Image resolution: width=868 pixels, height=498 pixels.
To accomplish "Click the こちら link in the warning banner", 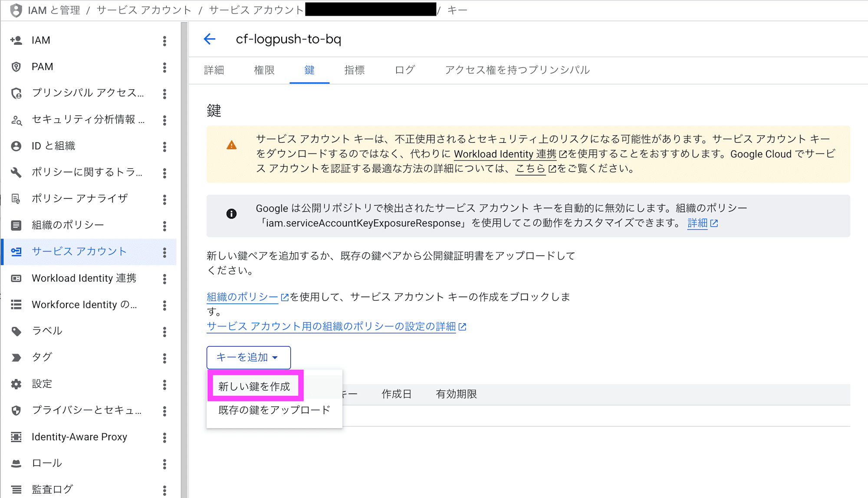I will [x=530, y=169].
